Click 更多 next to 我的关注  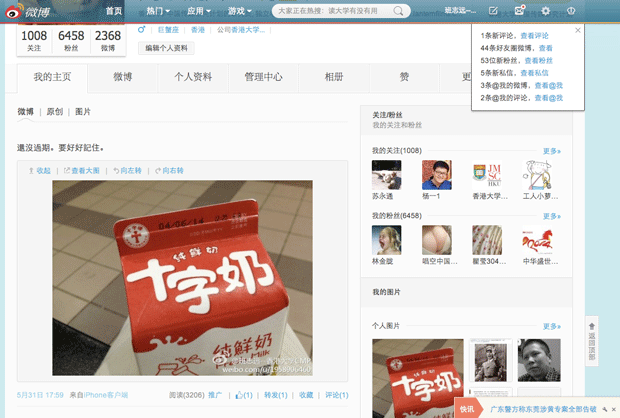552,151
